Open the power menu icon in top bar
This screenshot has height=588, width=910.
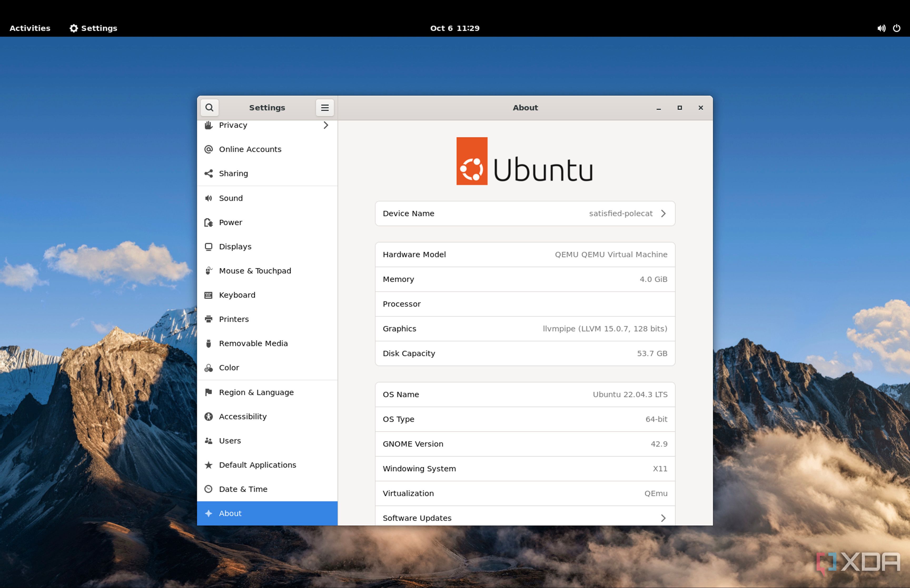click(x=897, y=28)
